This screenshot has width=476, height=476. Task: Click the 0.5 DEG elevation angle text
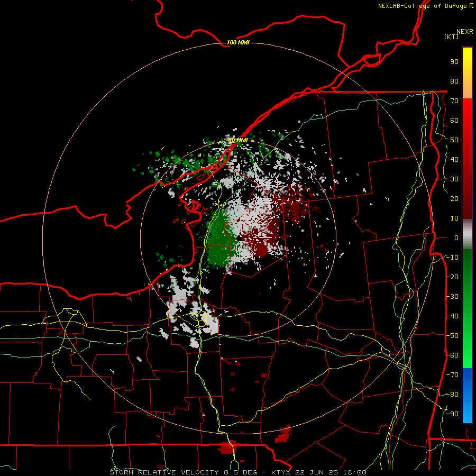241,472
